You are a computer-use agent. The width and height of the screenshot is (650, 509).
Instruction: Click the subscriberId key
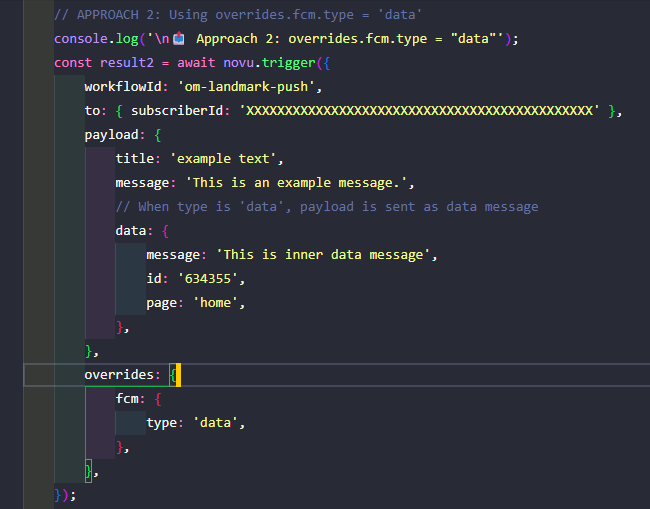tap(177, 111)
